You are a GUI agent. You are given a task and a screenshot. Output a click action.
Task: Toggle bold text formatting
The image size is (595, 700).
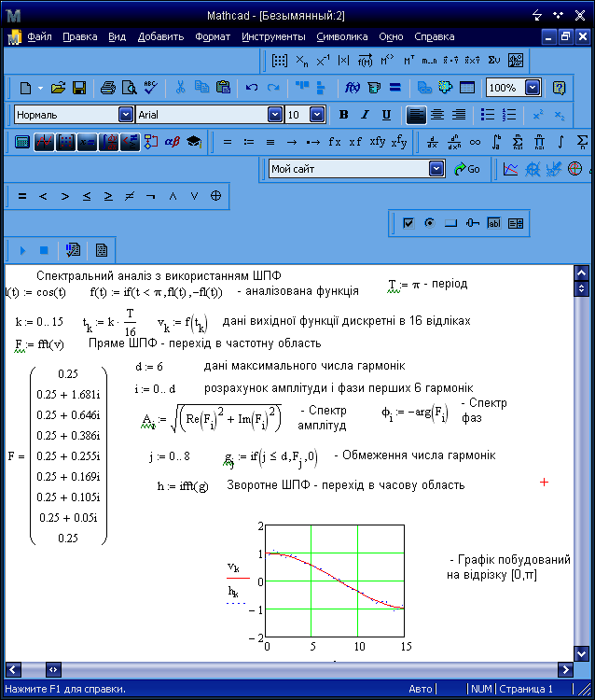[343, 115]
